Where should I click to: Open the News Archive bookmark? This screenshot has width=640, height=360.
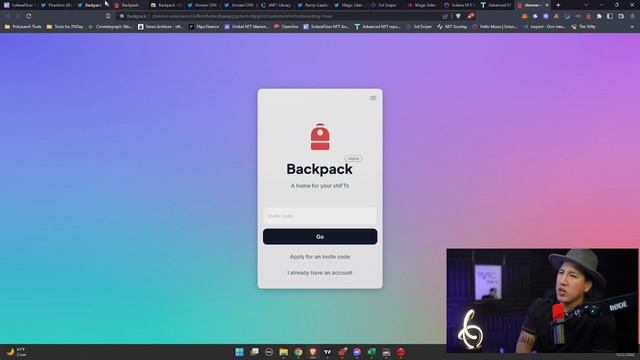pos(160,27)
